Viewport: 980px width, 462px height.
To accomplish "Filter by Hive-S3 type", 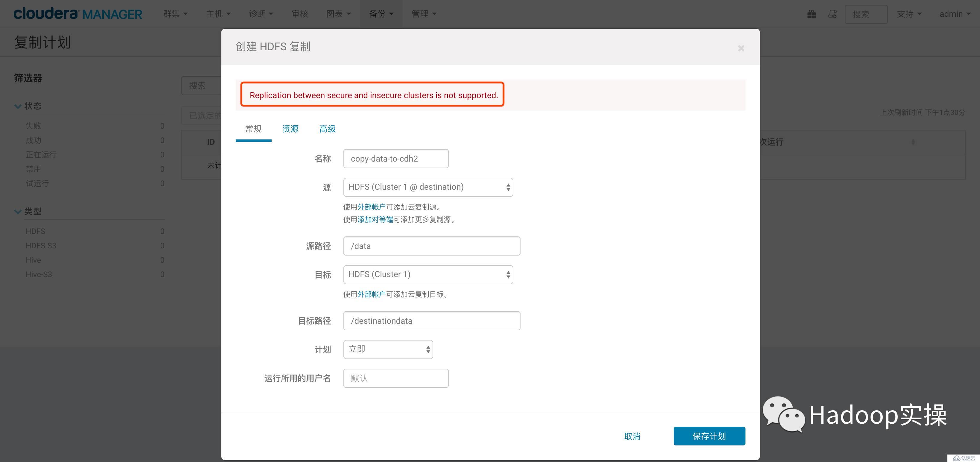I will click(x=39, y=274).
